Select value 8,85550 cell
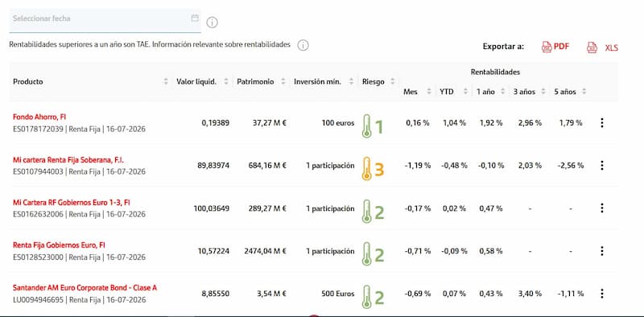Screen dimensions: 644x317 pos(216,294)
